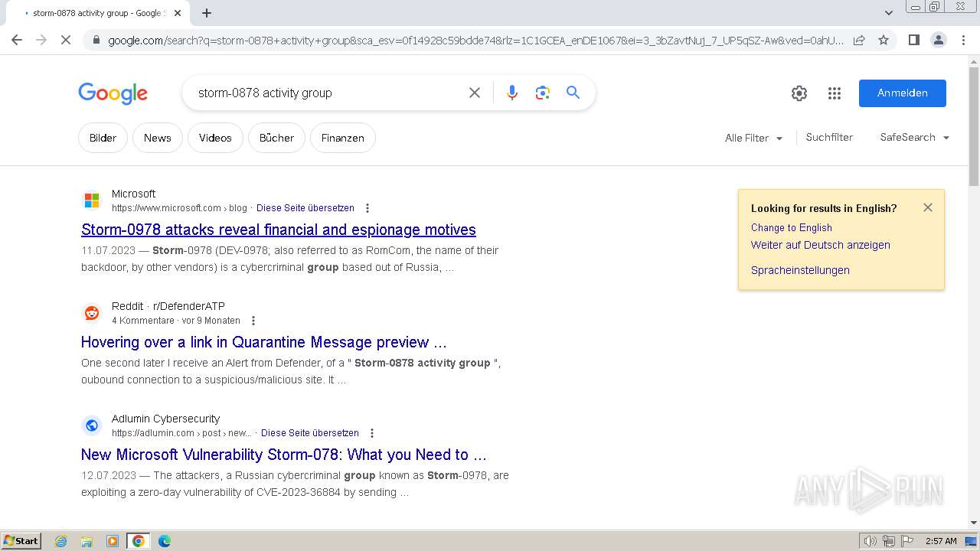
Task: Submit search with magnifier icon
Action: (573, 93)
